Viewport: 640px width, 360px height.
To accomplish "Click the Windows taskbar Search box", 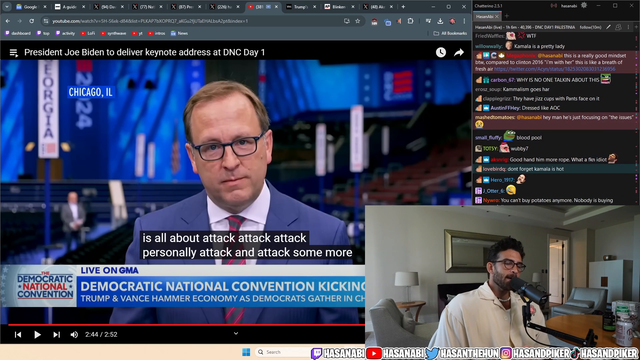I will (x=282, y=352).
